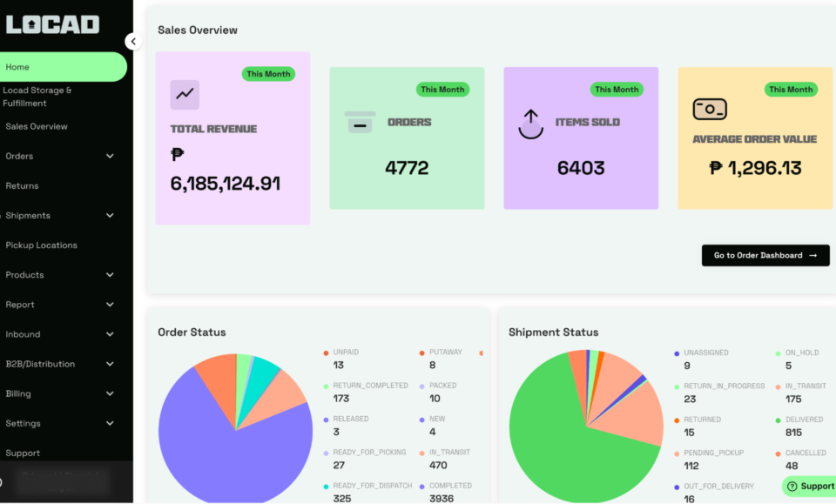Image resolution: width=836 pixels, height=504 pixels.
Task: Click Go to Order Dashboard button
Action: coord(765,255)
